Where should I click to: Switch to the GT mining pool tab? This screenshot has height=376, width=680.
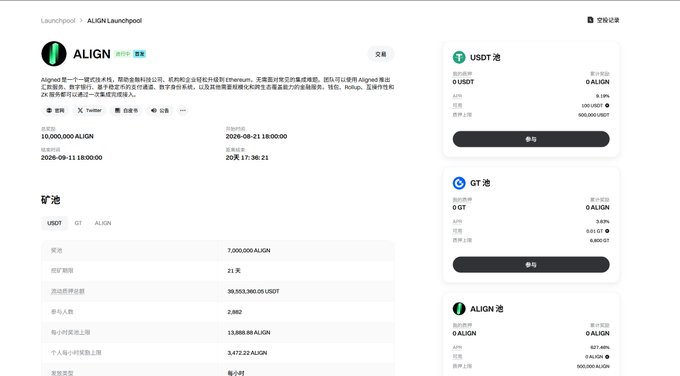click(78, 223)
